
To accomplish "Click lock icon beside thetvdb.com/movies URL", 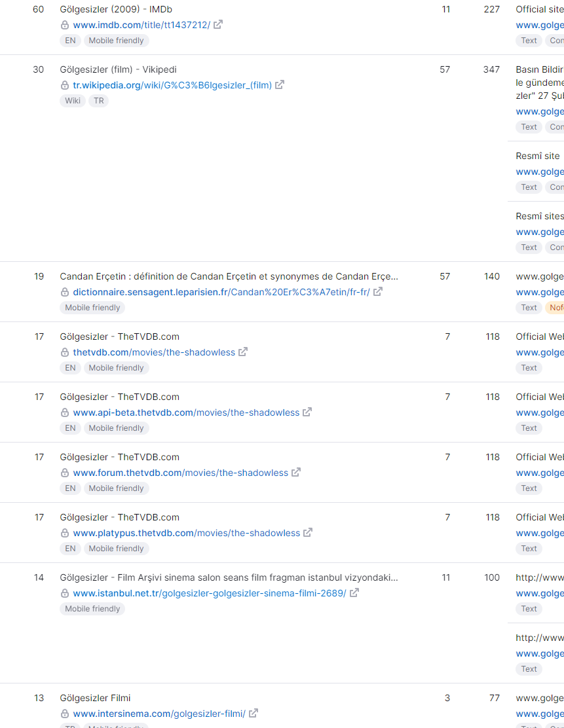I will click(x=65, y=352).
